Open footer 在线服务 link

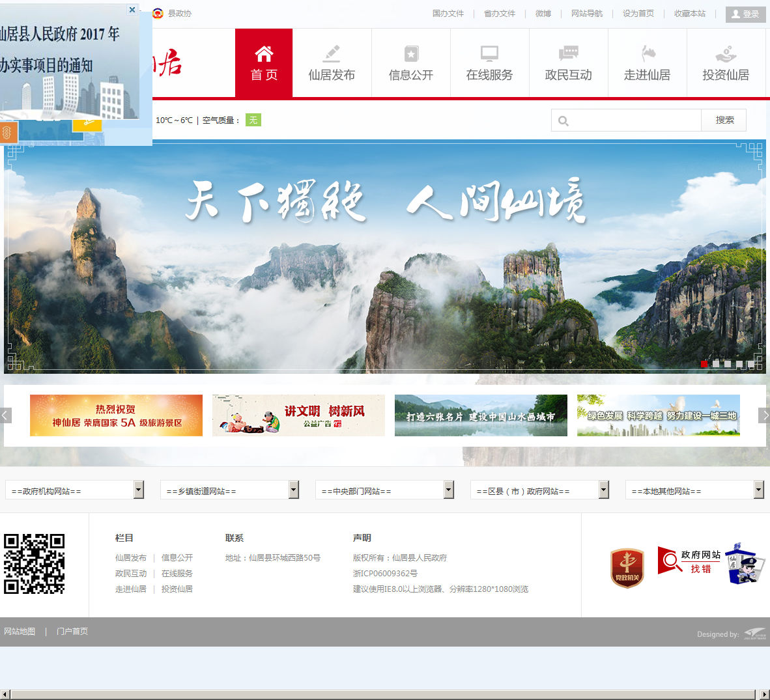click(x=177, y=574)
